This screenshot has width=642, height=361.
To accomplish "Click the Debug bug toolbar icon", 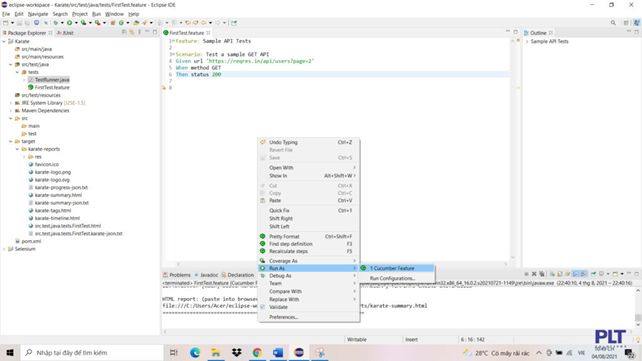I will [55, 23].
